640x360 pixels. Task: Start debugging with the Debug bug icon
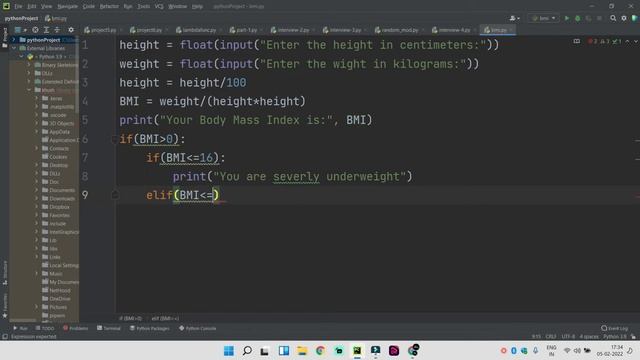[x=577, y=18]
